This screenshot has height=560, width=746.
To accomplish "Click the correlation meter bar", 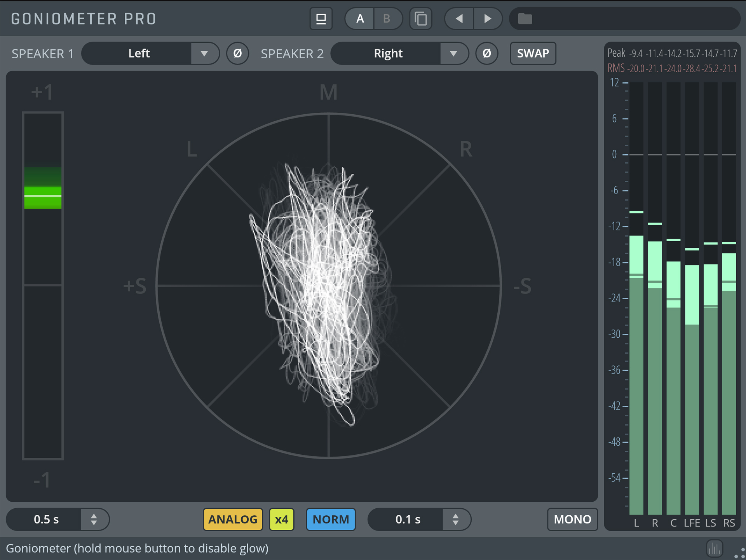I will 43,286.
